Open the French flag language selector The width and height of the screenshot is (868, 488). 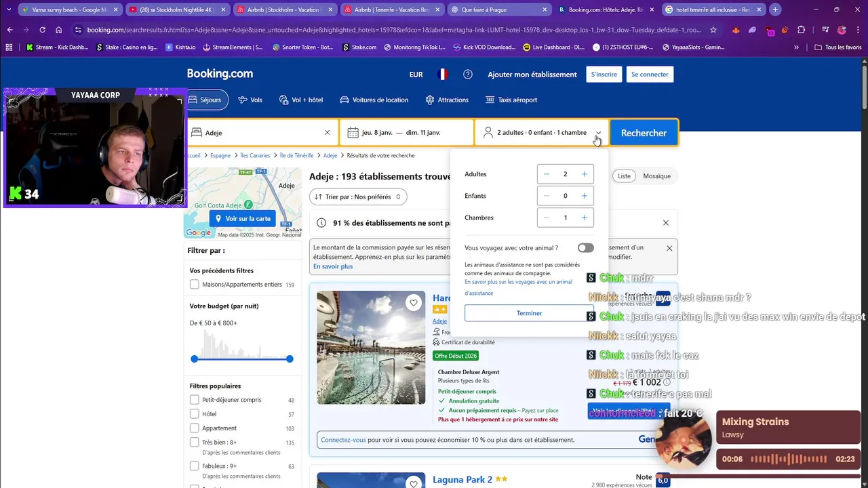pyautogui.click(x=443, y=75)
